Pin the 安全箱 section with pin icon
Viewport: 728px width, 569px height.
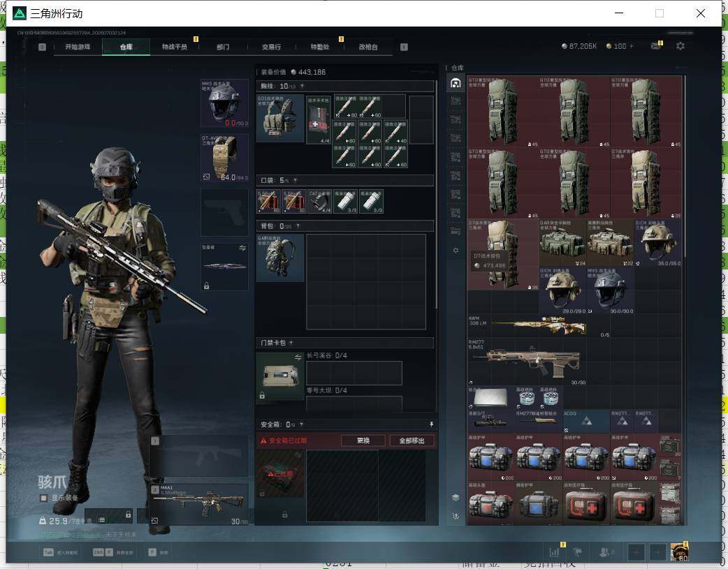pyautogui.click(x=431, y=424)
